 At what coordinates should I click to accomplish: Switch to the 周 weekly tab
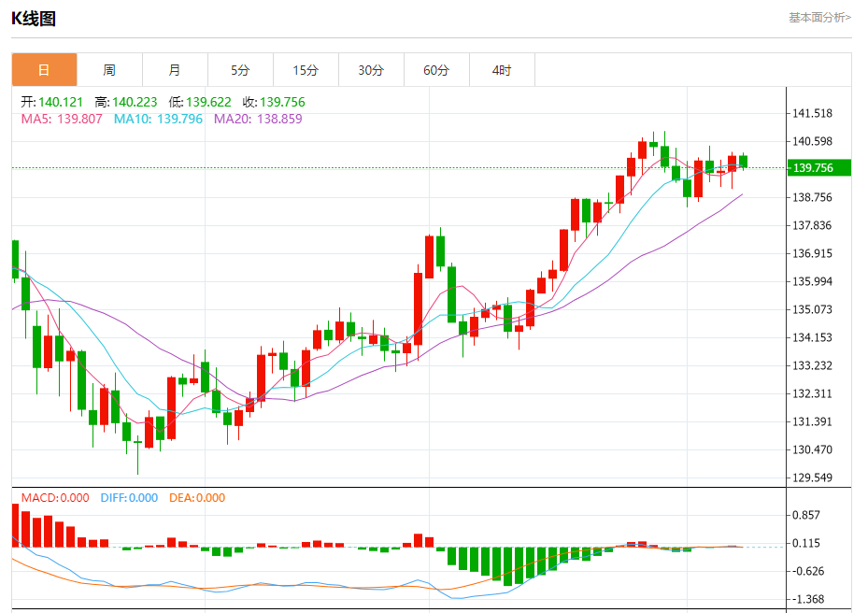[x=109, y=70]
